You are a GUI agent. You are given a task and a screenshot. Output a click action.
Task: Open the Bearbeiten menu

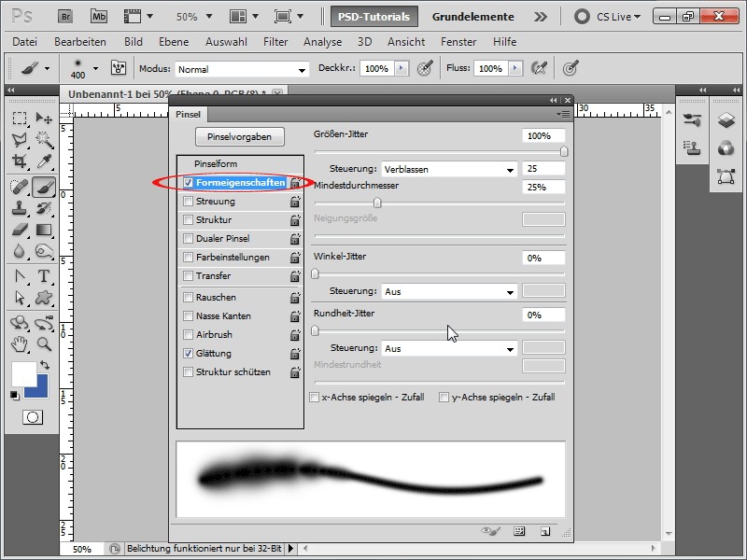[80, 42]
